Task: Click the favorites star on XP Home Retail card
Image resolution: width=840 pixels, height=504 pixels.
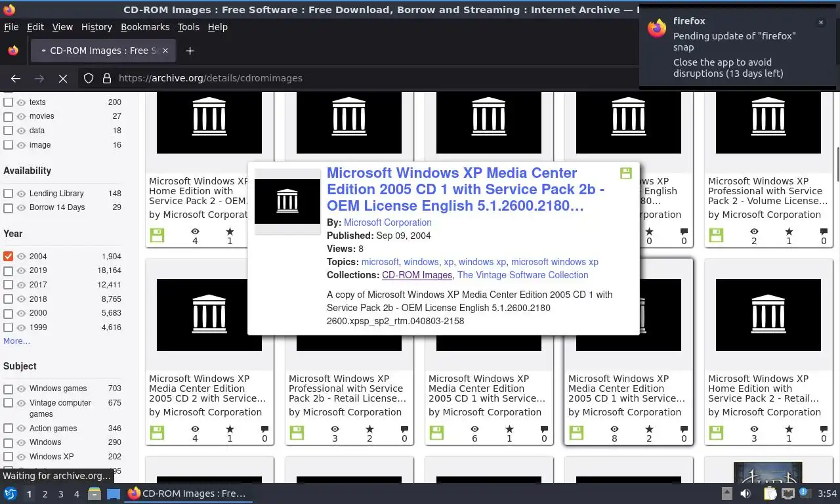Action: coord(789,429)
